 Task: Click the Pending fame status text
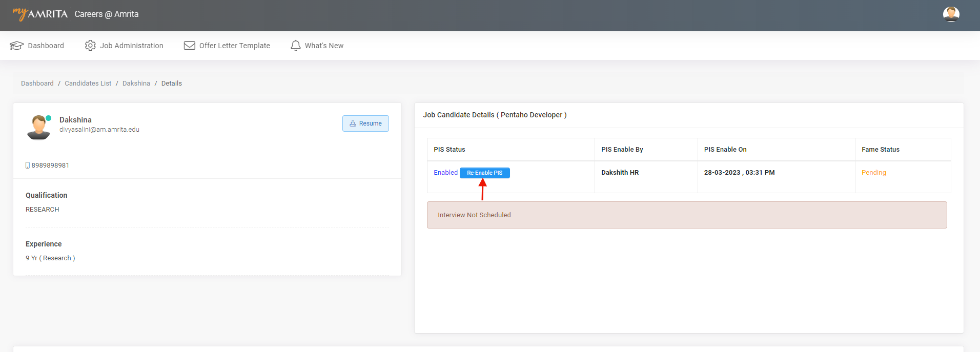coord(873,173)
